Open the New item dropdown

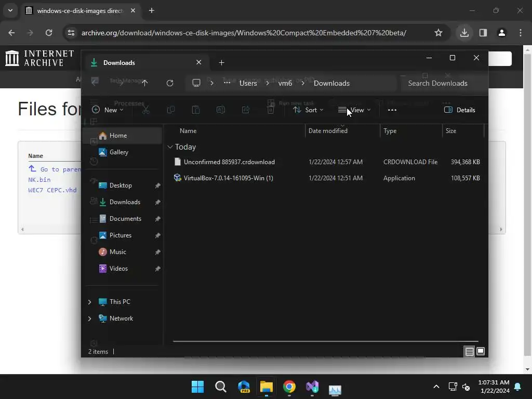108,110
